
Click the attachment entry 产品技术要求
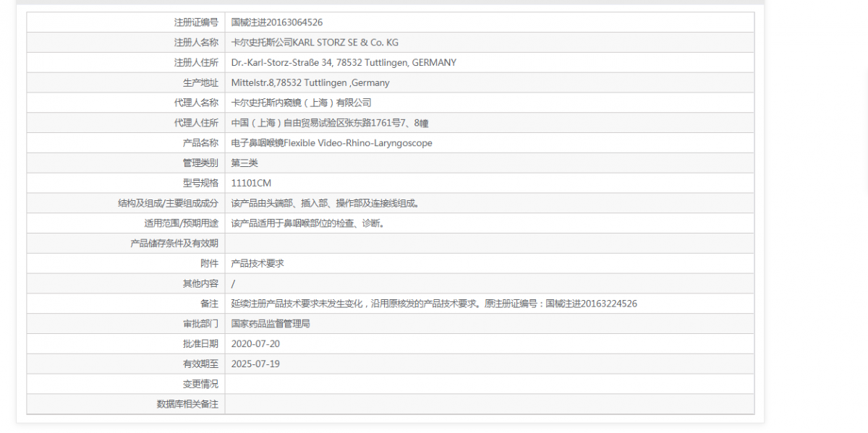coord(257,263)
